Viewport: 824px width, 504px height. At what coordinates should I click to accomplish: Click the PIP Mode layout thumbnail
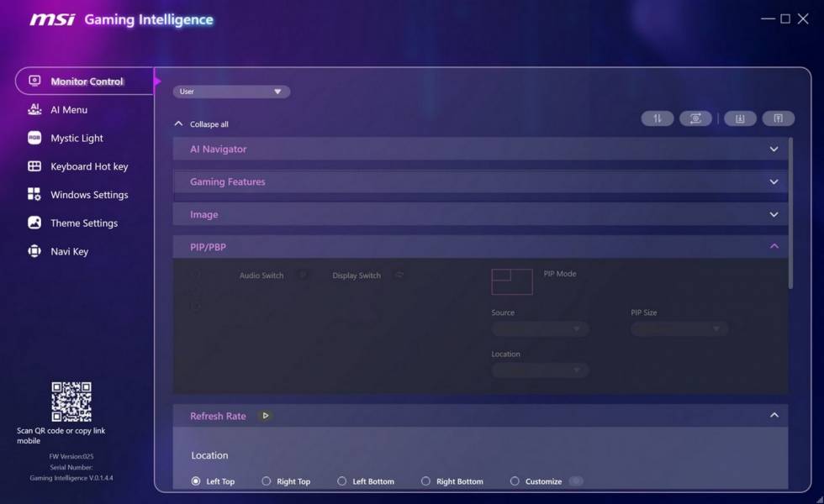pyautogui.click(x=511, y=281)
